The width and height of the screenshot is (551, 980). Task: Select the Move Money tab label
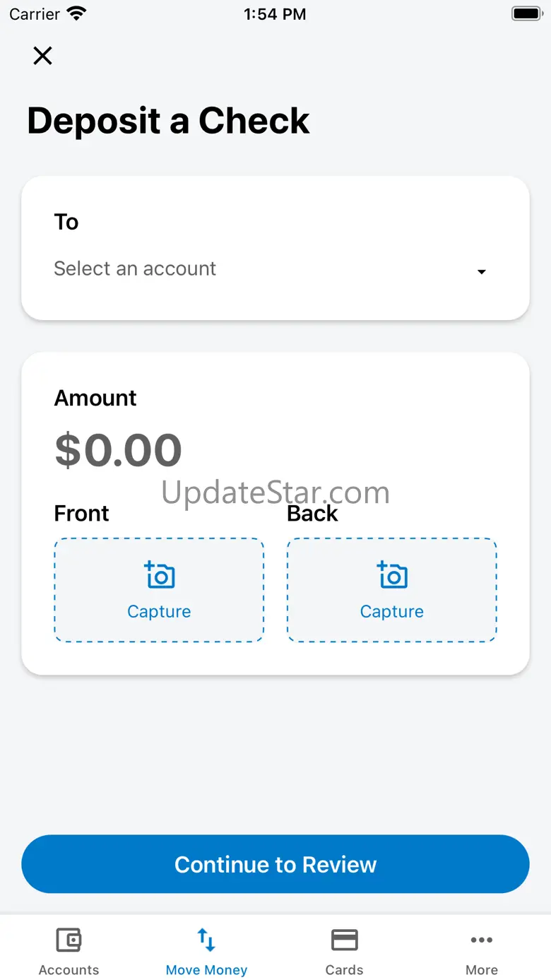pyautogui.click(x=206, y=970)
